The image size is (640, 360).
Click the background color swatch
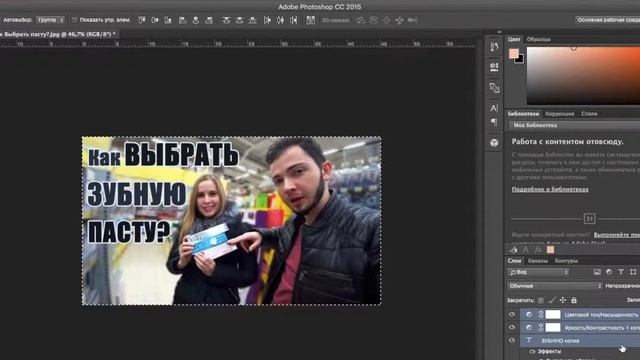click(x=520, y=60)
